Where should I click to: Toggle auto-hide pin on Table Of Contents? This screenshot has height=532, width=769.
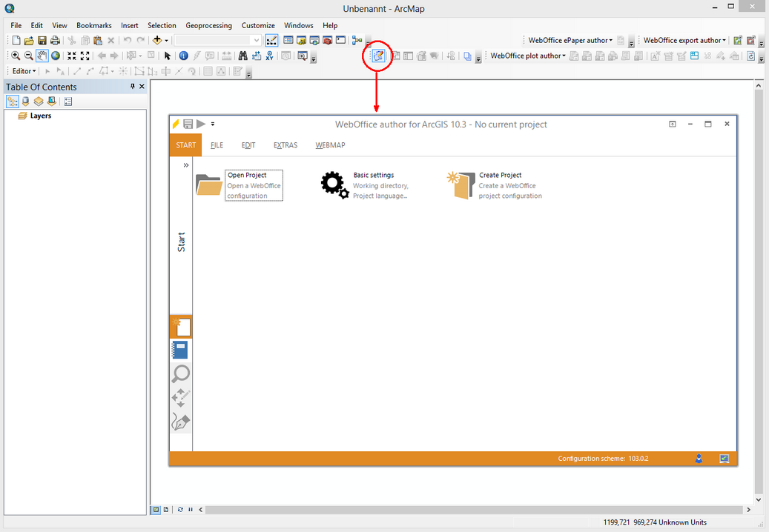(x=131, y=86)
